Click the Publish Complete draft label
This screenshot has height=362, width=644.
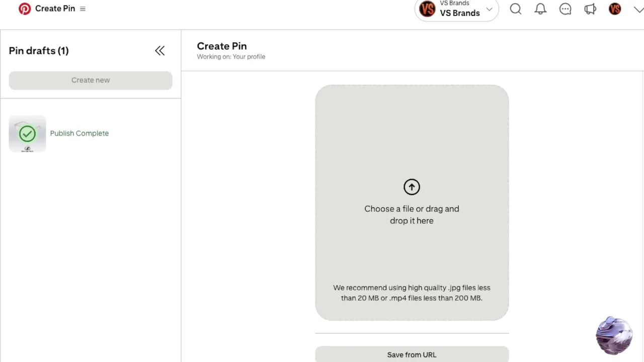79,133
